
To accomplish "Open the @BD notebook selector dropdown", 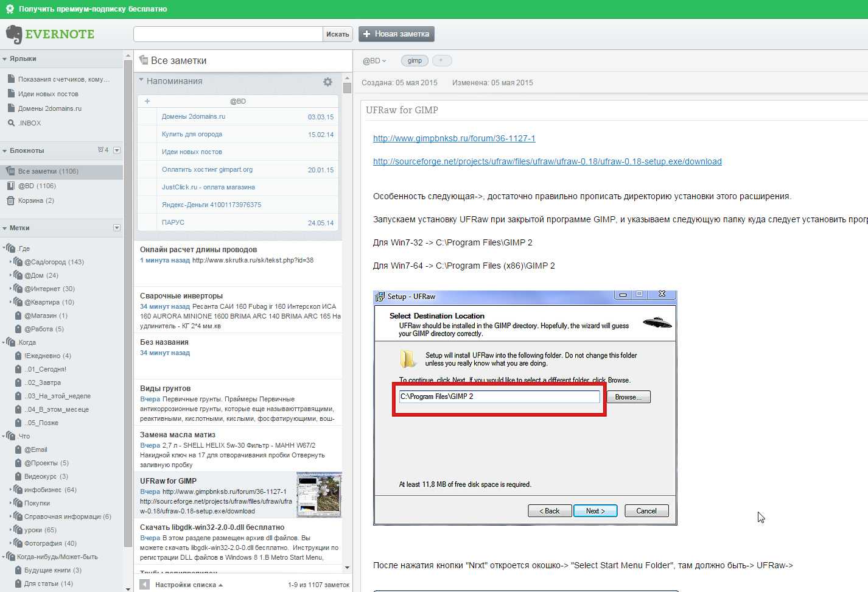I will pyautogui.click(x=374, y=61).
